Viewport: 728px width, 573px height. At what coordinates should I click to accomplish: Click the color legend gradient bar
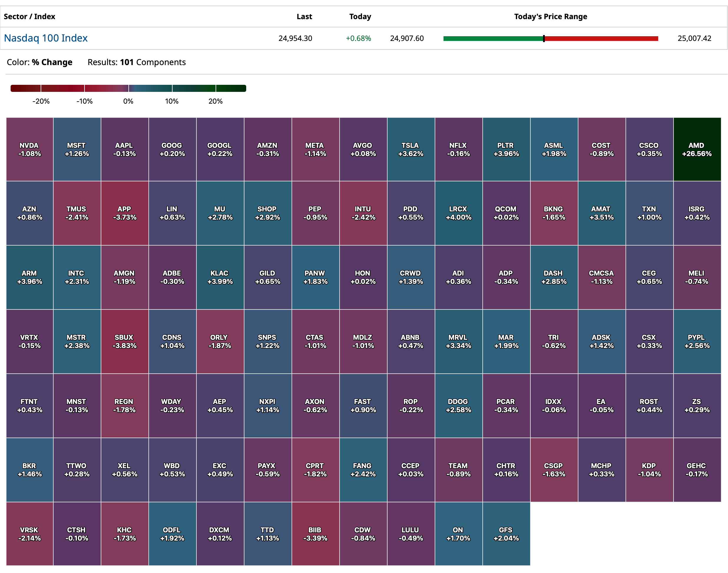pos(128,88)
